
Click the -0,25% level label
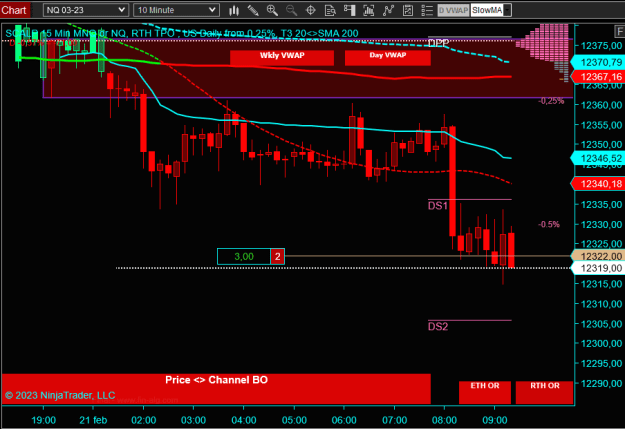[x=551, y=101]
